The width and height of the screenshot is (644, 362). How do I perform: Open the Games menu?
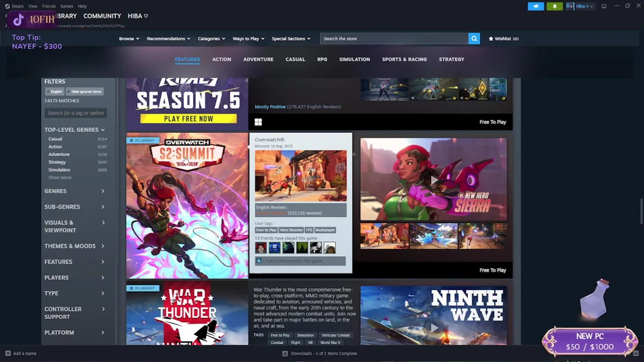(x=66, y=6)
